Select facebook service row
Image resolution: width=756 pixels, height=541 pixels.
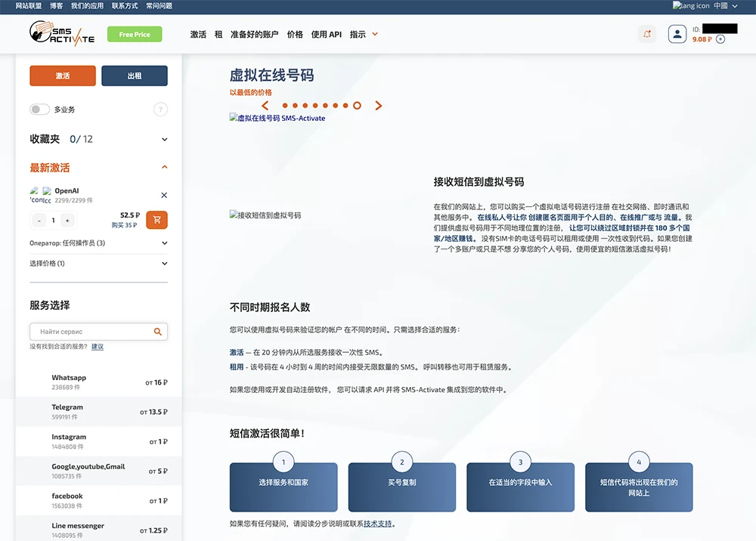[98, 501]
